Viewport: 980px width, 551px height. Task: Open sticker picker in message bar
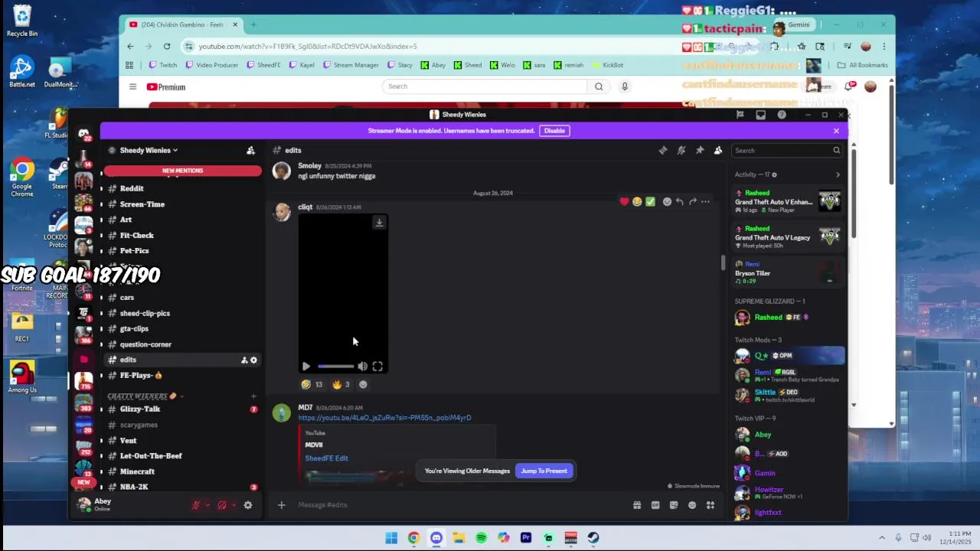pyautogui.click(x=674, y=505)
